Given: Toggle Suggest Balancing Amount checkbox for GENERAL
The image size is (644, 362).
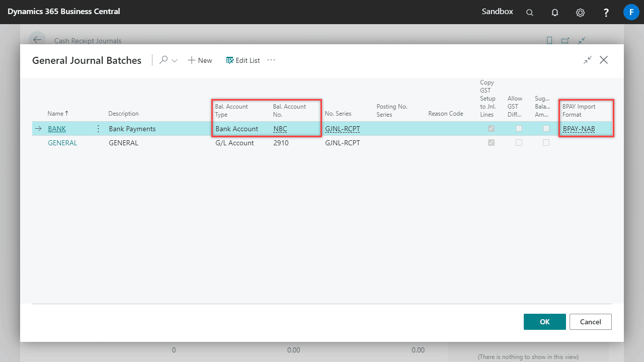Looking at the screenshot, I should click(546, 143).
